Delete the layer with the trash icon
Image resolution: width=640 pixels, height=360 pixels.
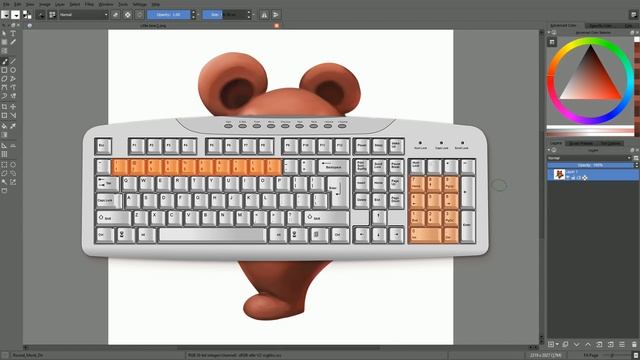tap(634, 345)
